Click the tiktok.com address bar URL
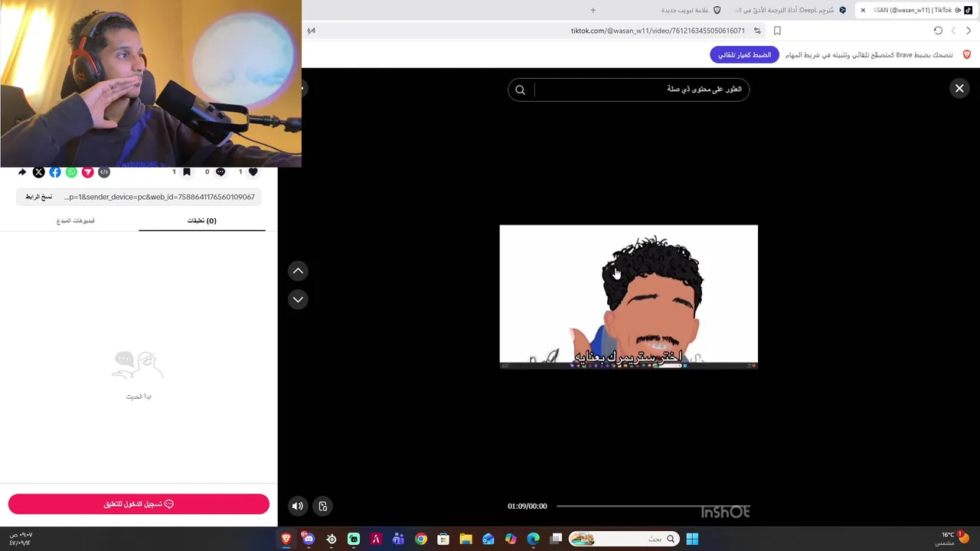This screenshot has width=980, height=551. point(658,31)
